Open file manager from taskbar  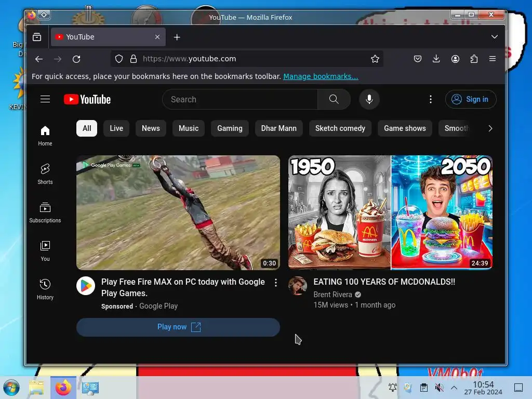37,388
